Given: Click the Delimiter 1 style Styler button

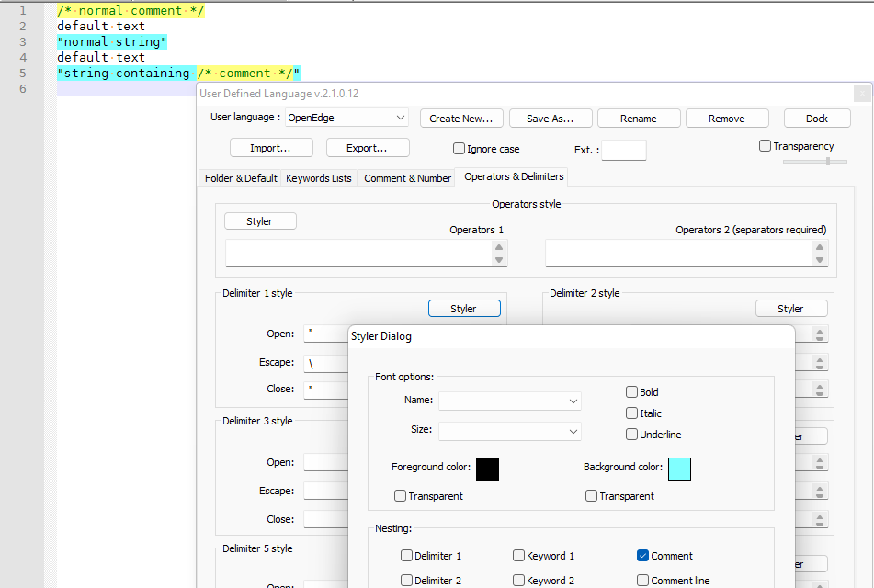Looking at the screenshot, I should point(464,308).
